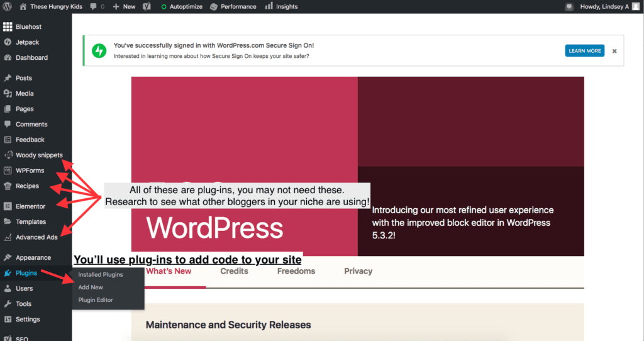Click the Plugins plug icon
Screen dimensions: 644x341
click(8, 273)
